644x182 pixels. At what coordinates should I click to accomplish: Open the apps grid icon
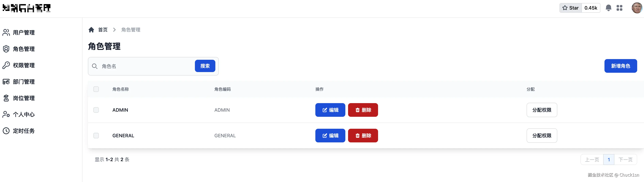coord(619,8)
